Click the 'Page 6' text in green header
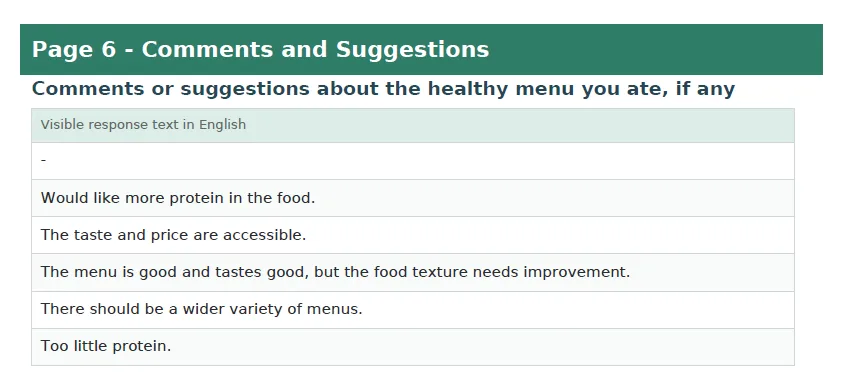The image size is (842, 385). point(74,49)
